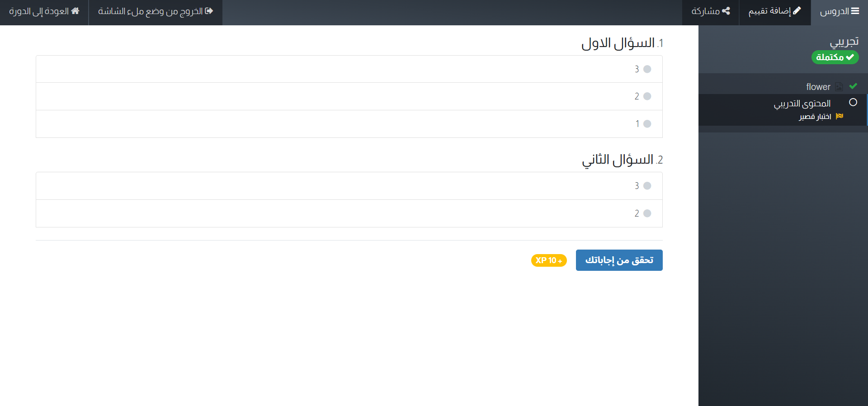This screenshot has width=868, height=406.
Task: Open the المحتوى التدريبي lesson item
Action: pyautogui.click(x=802, y=104)
